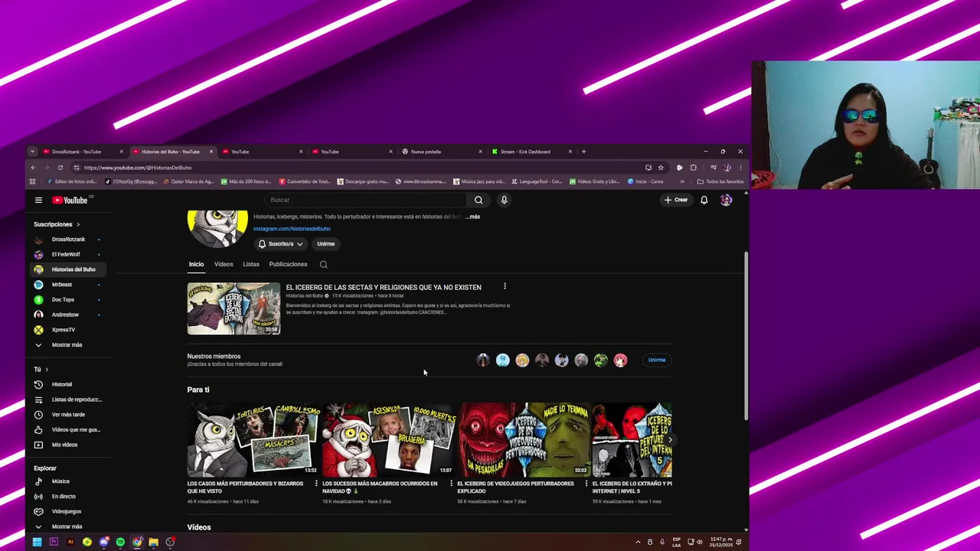Click Unirme button in Nuestros miembros
The width and height of the screenshot is (980, 551).
tap(657, 360)
